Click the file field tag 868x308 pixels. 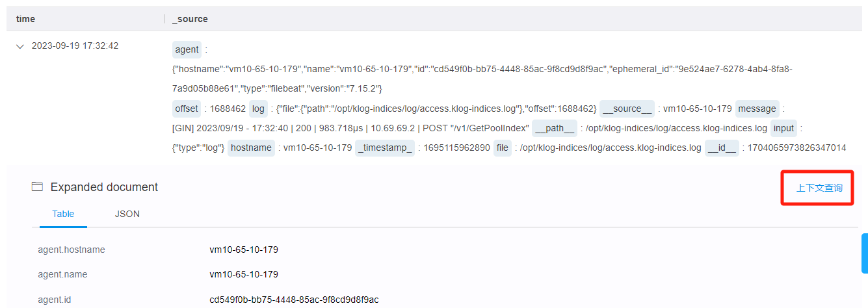click(503, 148)
